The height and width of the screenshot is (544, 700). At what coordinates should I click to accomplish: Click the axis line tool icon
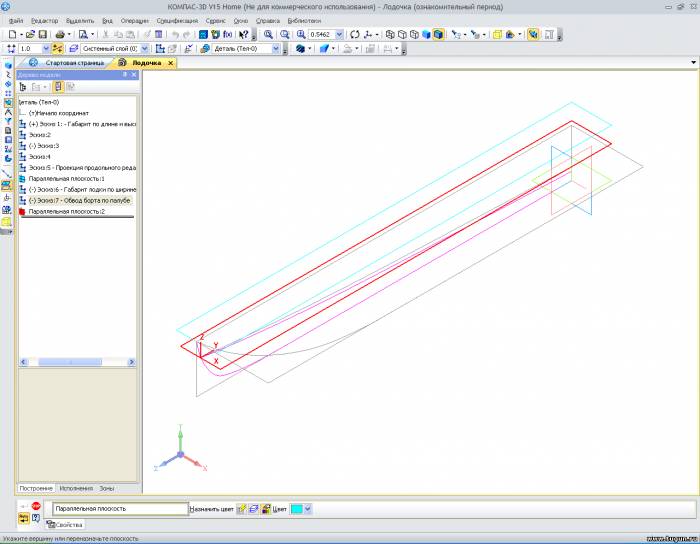pos(6,174)
